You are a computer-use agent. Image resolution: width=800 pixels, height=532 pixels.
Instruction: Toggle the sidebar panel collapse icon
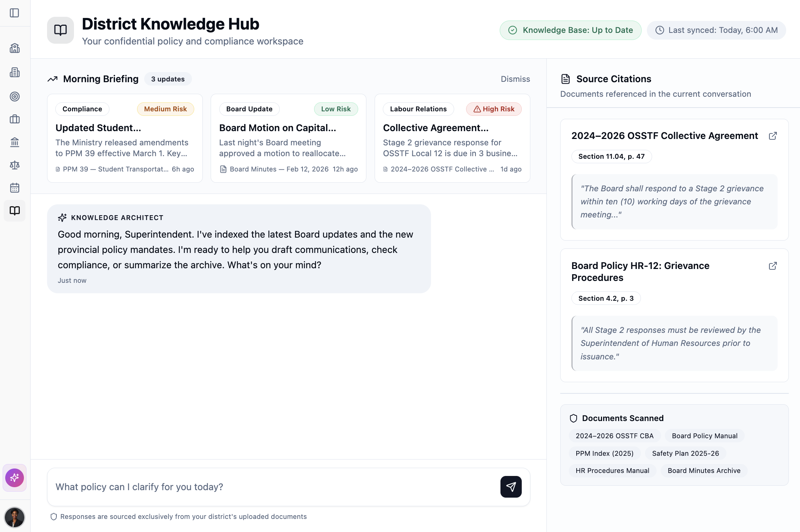coord(15,13)
